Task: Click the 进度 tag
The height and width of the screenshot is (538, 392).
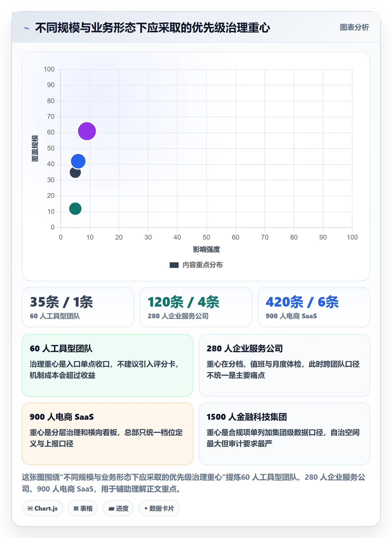Action: pyautogui.click(x=118, y=508)
